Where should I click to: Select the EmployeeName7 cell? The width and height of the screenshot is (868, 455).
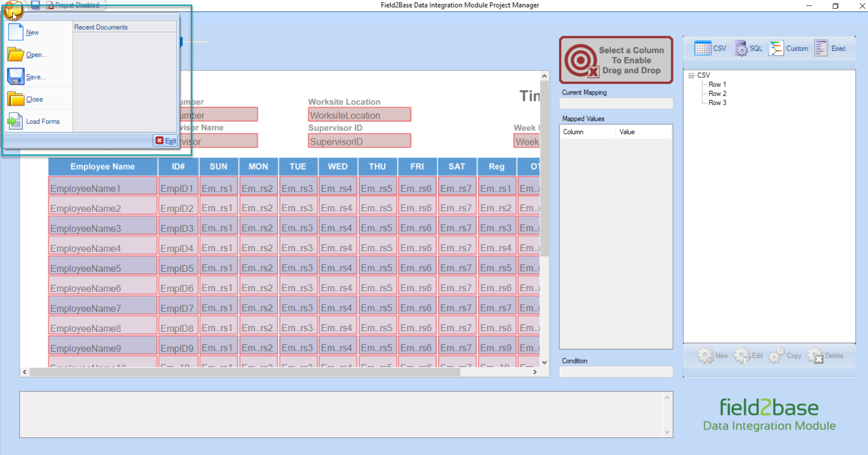(x=103, y=305)
